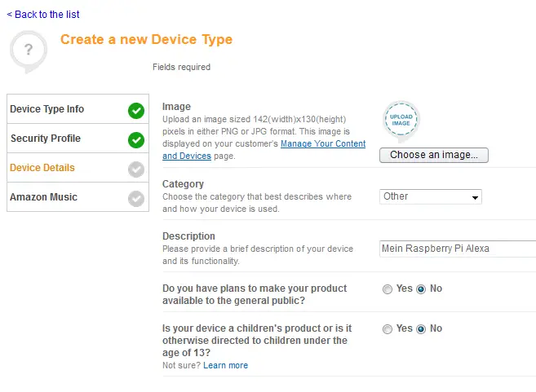Click grey checkmark beside Device Details
This screenshot has width=536, height=392.
pyautogui.click(x=136, y=170)
